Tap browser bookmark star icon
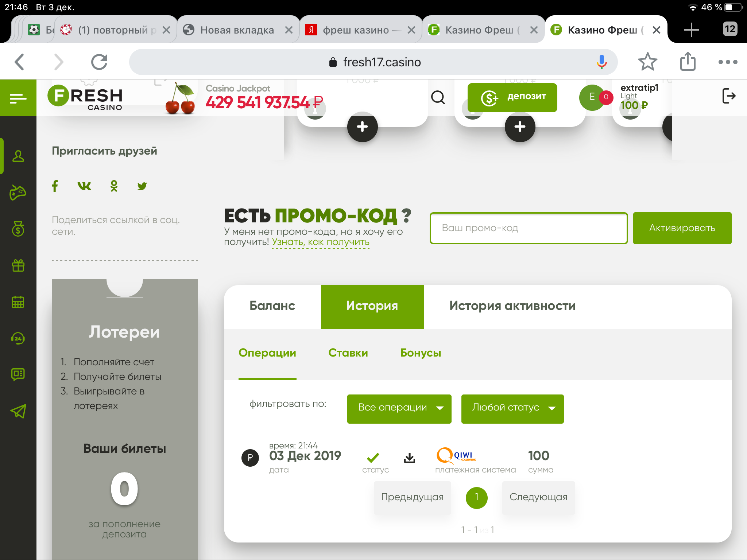The image size is (747, 560). [x=647, y=62]
